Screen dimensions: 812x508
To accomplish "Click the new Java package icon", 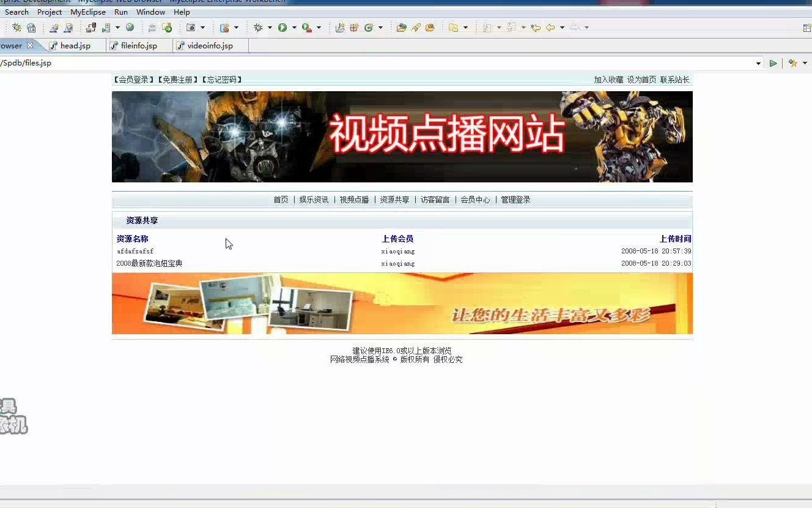I will tap(354, 28).
